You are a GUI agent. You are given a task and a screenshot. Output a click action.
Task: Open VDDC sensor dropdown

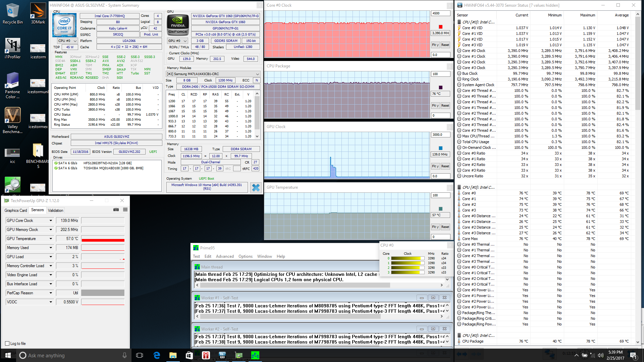tap(51, 302)
